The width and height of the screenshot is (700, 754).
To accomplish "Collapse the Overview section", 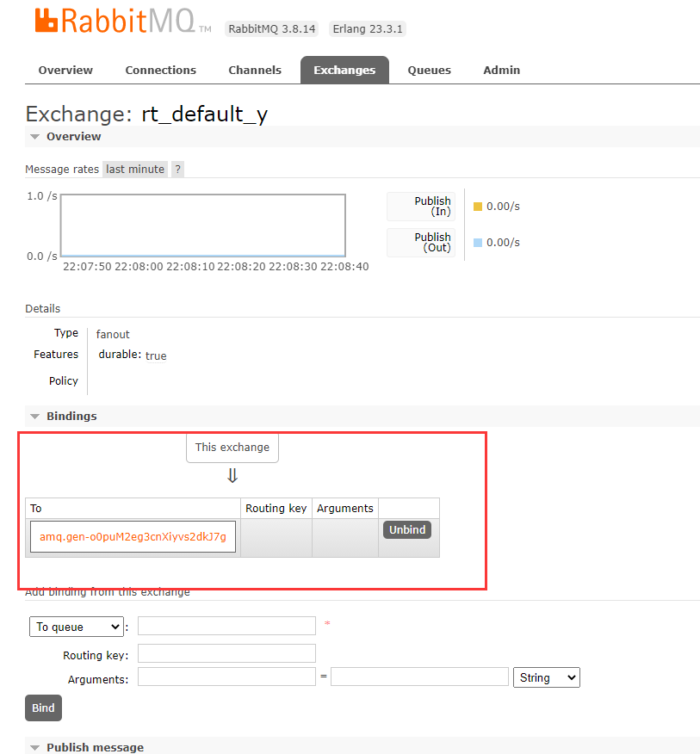I will click(x=73, y=137).
